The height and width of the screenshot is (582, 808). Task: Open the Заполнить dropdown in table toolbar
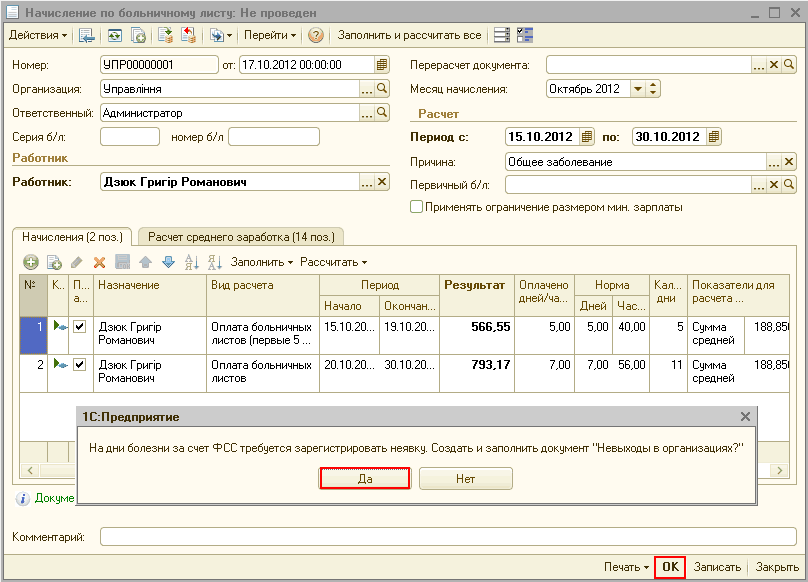pos(262,262)
